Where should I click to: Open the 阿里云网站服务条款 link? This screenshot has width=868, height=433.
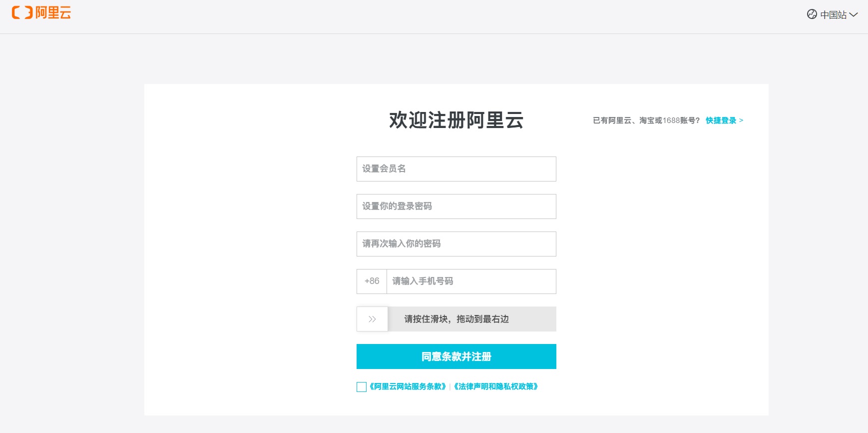point(408,386)
